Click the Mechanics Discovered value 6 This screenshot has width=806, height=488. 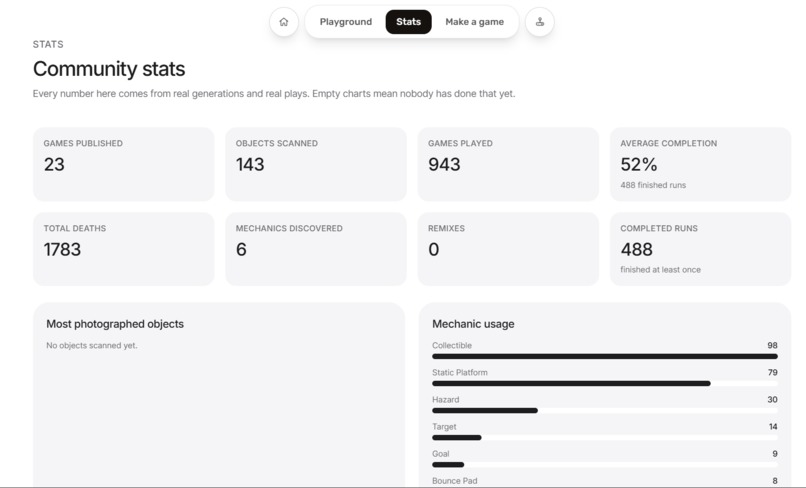241,249
